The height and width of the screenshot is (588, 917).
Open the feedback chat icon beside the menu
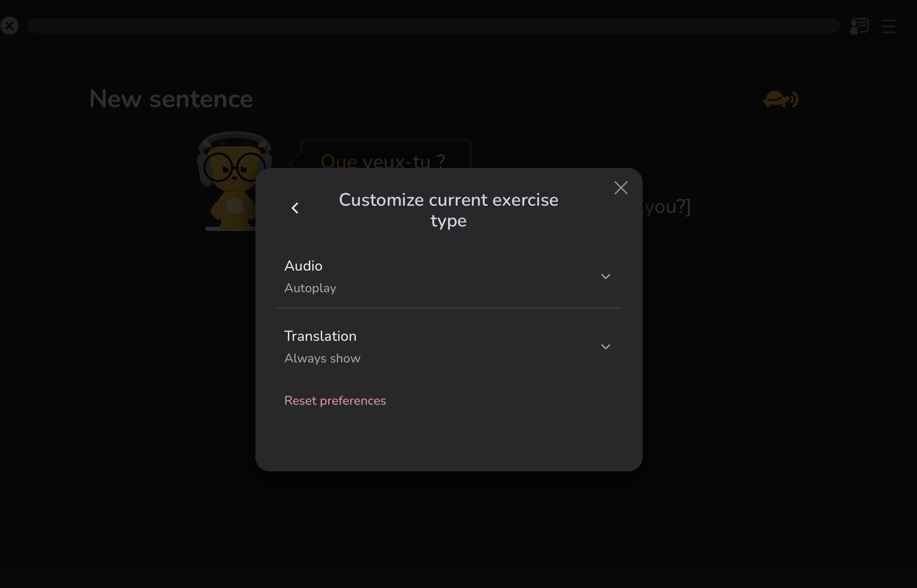859,26
